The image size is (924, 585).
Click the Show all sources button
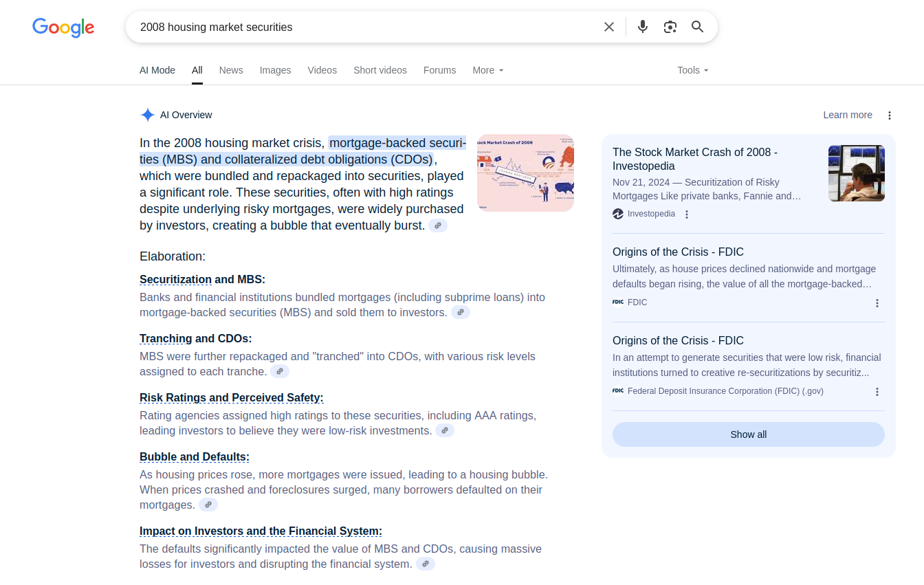point(749,434)
